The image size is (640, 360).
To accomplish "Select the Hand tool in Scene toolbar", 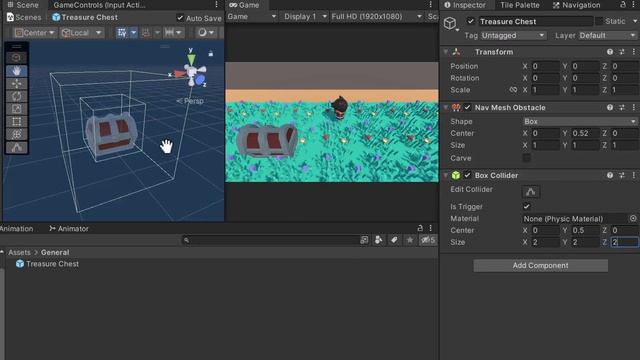I will tap(16, 71).
